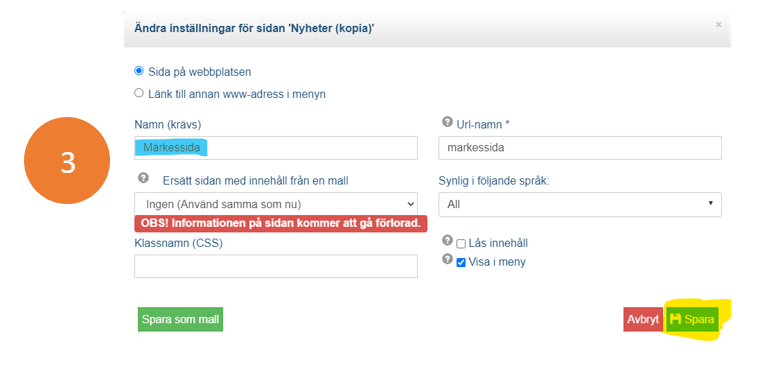Click the floppy disk icon on Spara

tap(675, 319)
